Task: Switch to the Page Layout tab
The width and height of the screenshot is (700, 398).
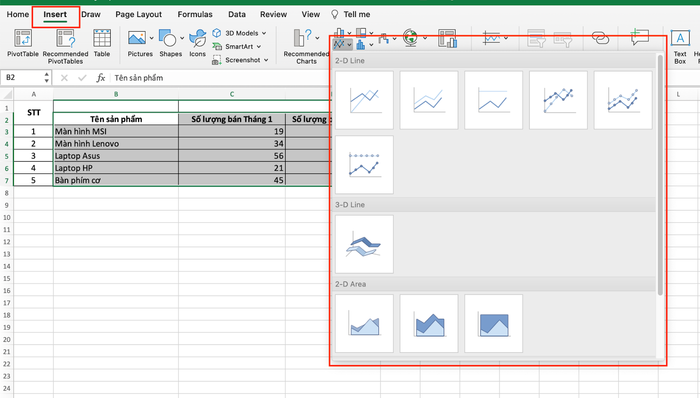Action: (138, 14)
